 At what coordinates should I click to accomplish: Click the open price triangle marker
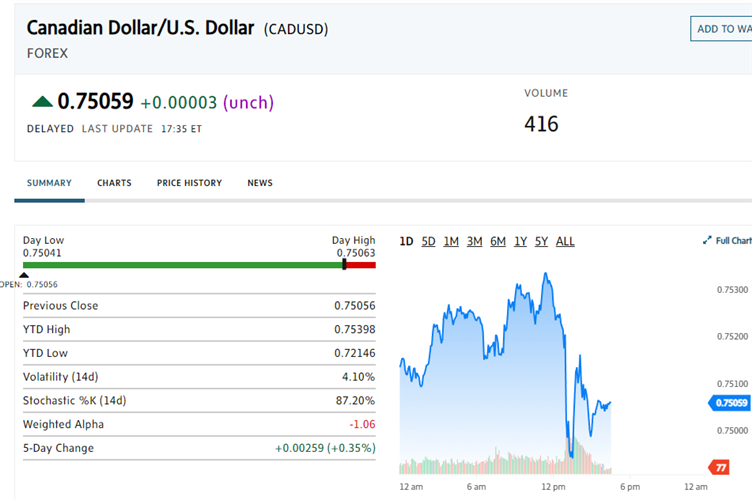[x=25, y=274]
